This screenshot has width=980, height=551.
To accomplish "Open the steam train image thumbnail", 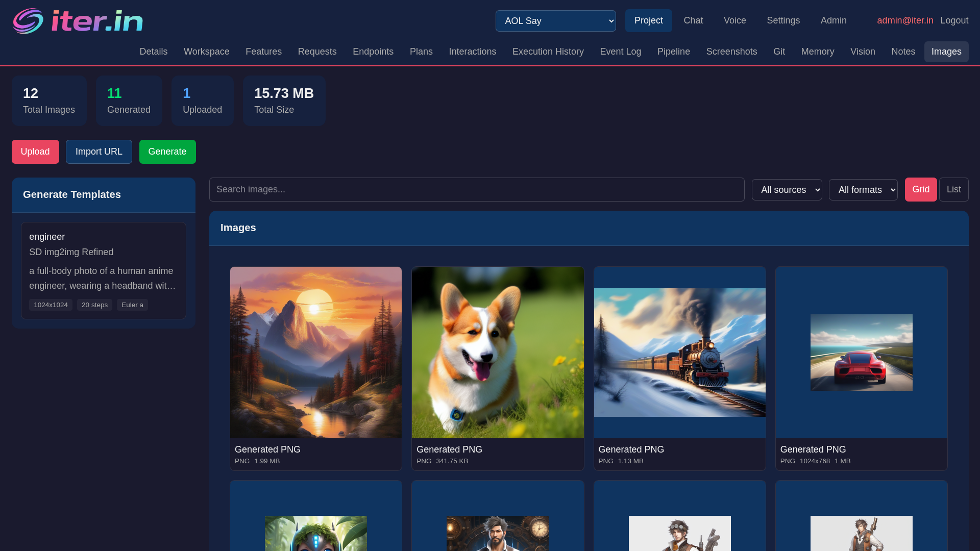I will pyautogui.click(x=679, y=352).
